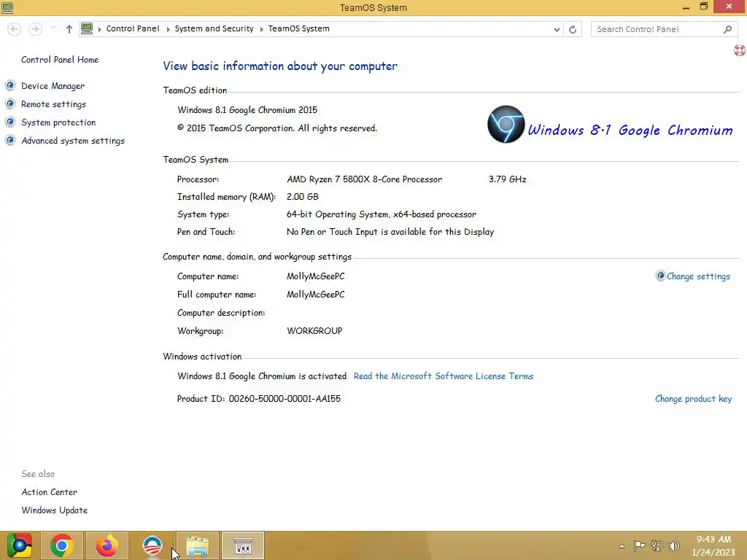Click 64-bit Operating System text
Viewport: 747px width, 560px height.
pos(381,214)
